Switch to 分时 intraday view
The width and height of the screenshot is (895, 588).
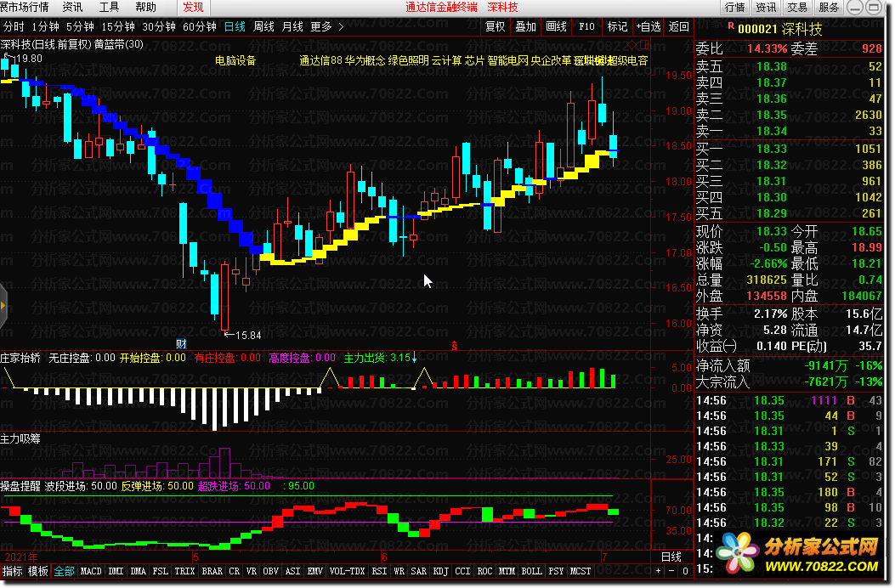pos(14,27)
